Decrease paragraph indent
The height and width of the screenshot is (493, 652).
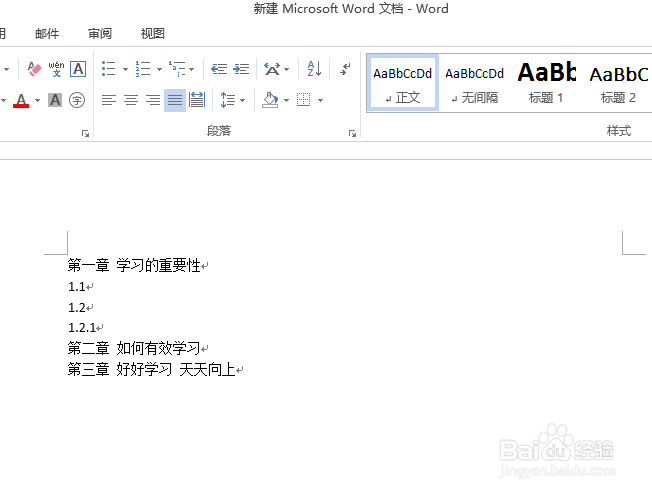coord(219,69)
